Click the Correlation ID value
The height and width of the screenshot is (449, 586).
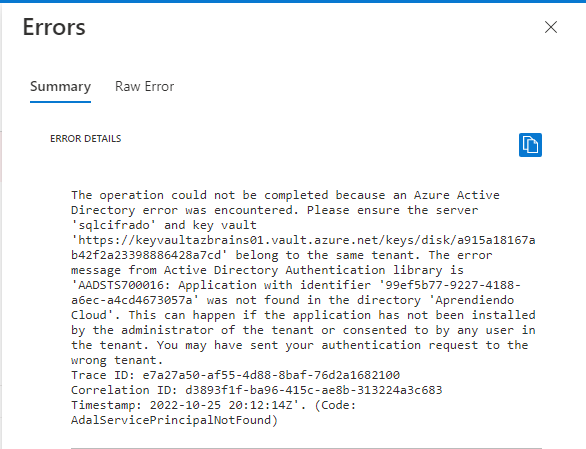click(314, 390)
